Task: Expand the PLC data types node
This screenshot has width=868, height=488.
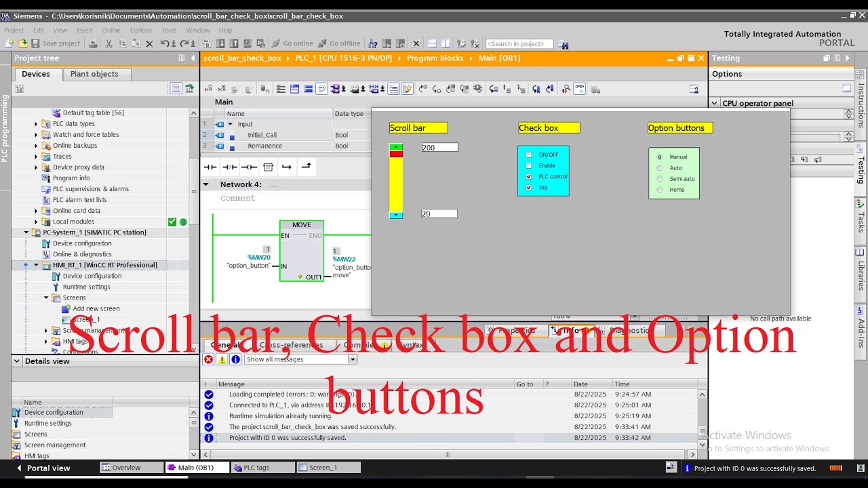Action: [36, 124]
